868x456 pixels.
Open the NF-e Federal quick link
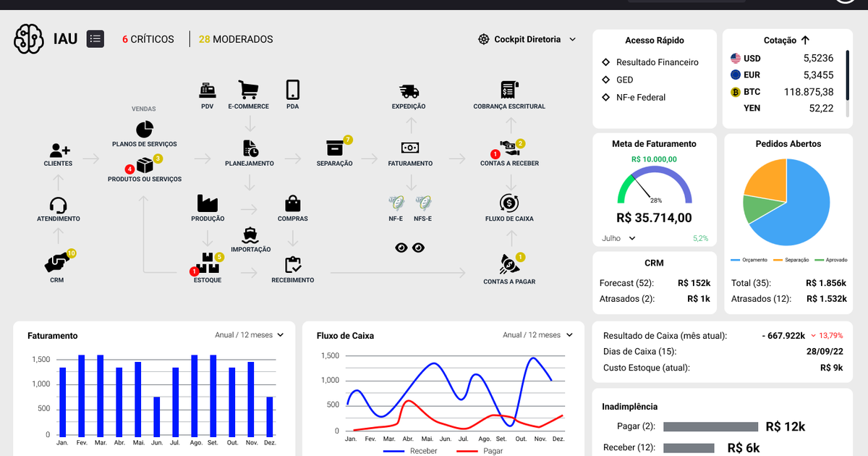coord(640,97)
